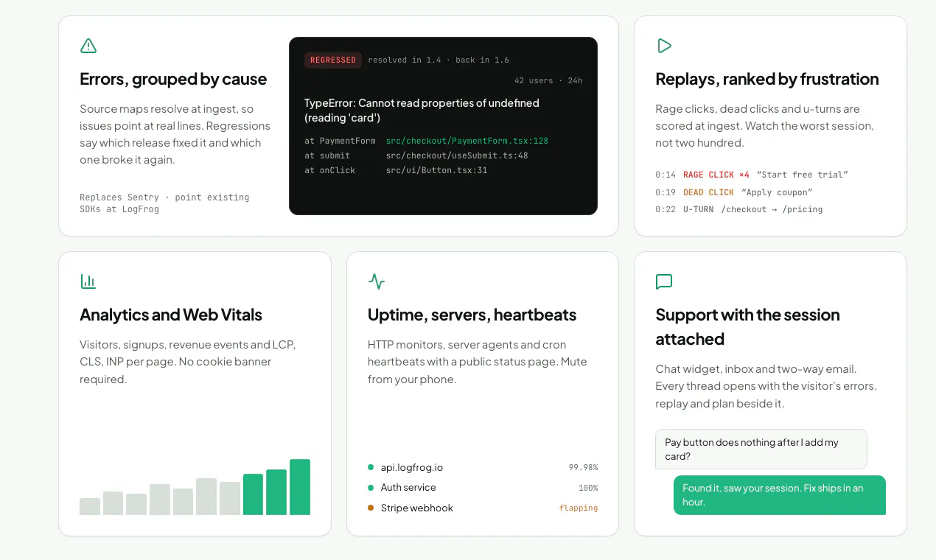Image resolution: width=936 pixels, height=560 pixels.
Task: Click the Stripe webhook monitor label
Action: point(417,508)
